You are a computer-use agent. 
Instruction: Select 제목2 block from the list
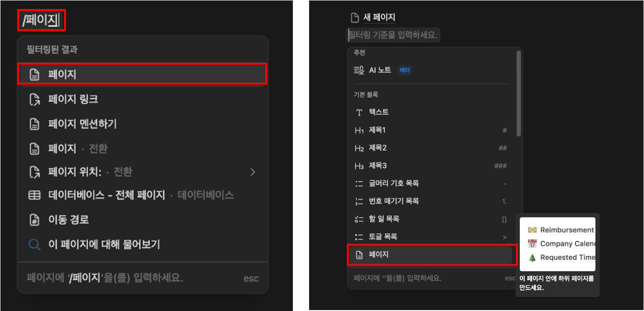pyautogui.click(x=430, y=148)
